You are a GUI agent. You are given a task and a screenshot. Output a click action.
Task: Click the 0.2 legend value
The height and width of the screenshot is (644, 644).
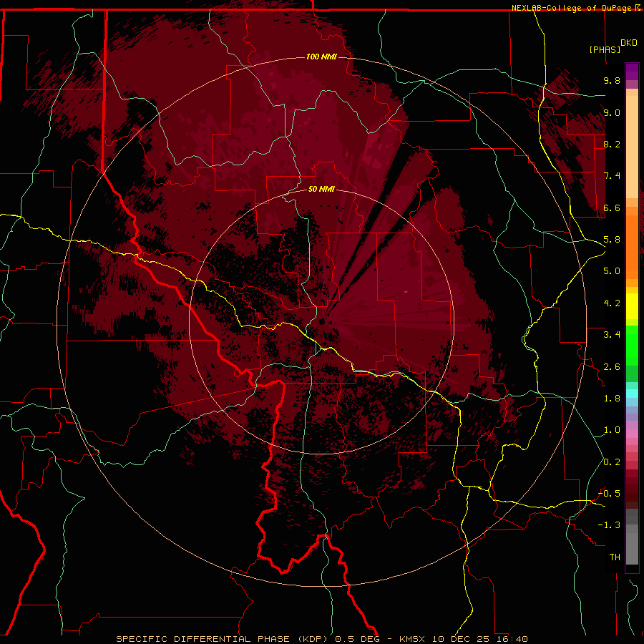click(612, 462)
